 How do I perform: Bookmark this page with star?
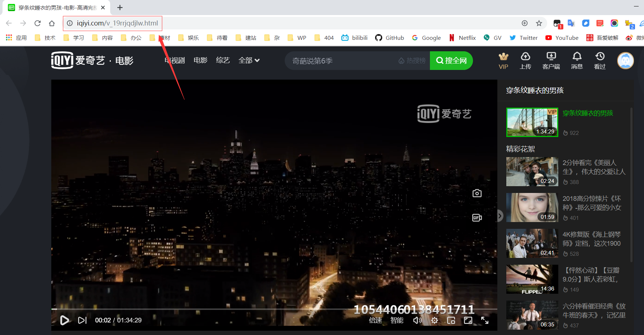[x=539, y=23]
